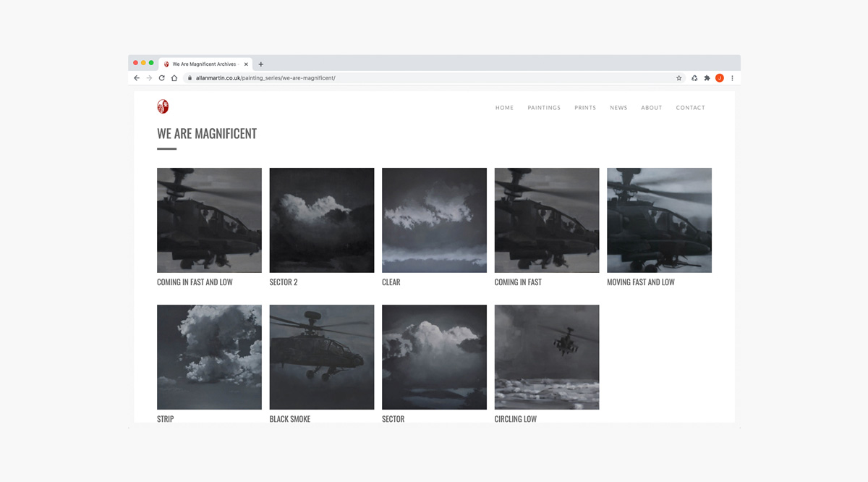
Task: Click the WE ARE MAGNIFICENT heading
Action: pos(207,134)
